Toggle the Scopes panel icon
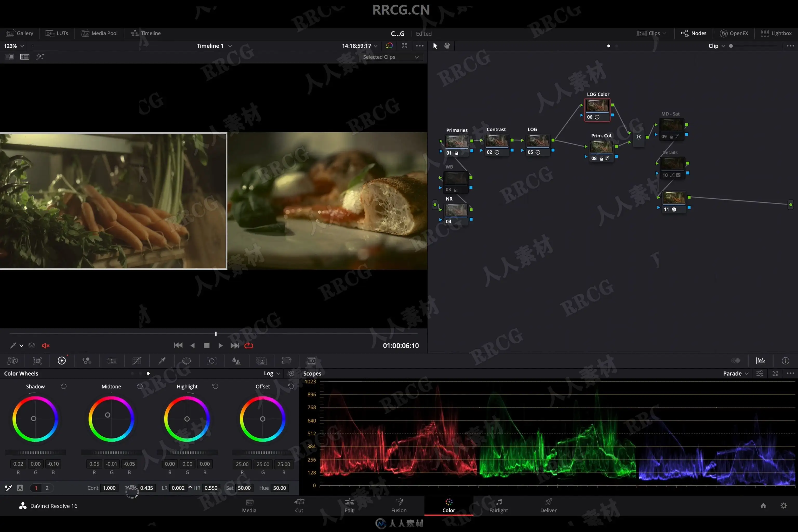 (760, 361)
